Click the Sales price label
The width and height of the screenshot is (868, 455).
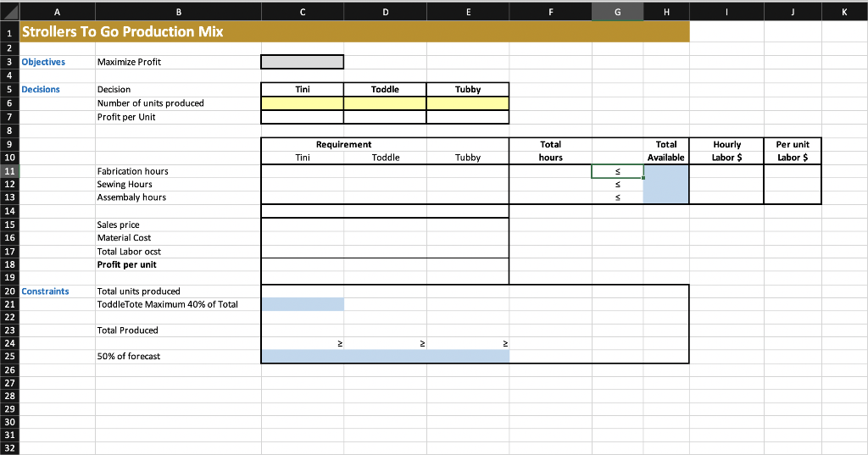click(x=119, y=225)
